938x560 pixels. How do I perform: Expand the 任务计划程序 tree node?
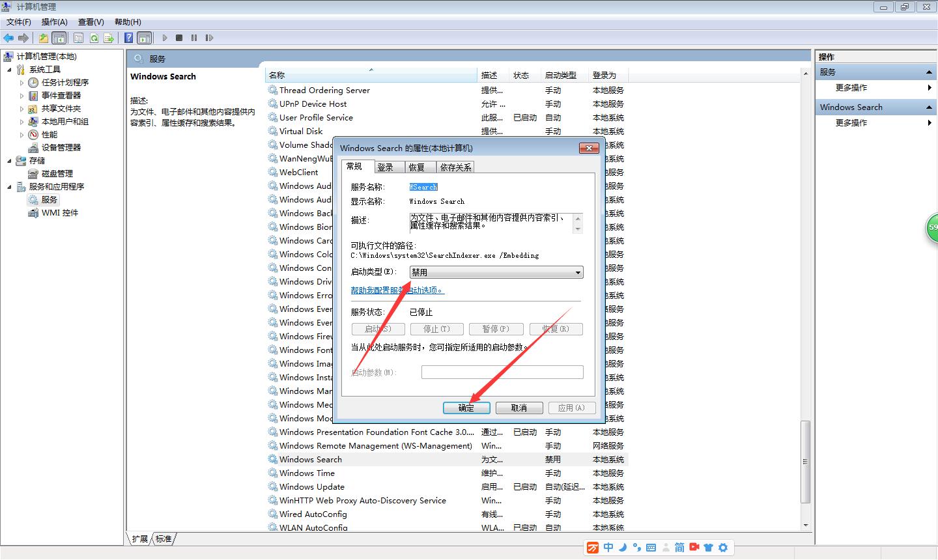click(21, 83)
